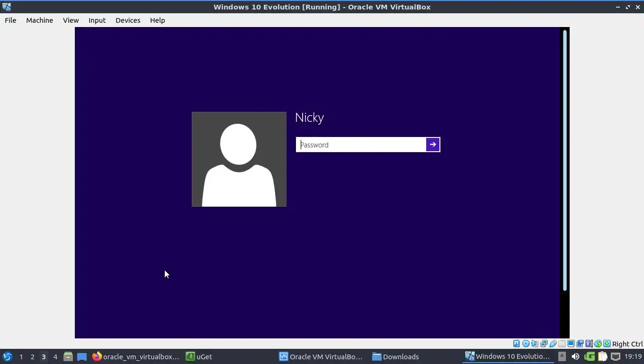Open the Help menu
644x364 pixels.
point(157,20)
